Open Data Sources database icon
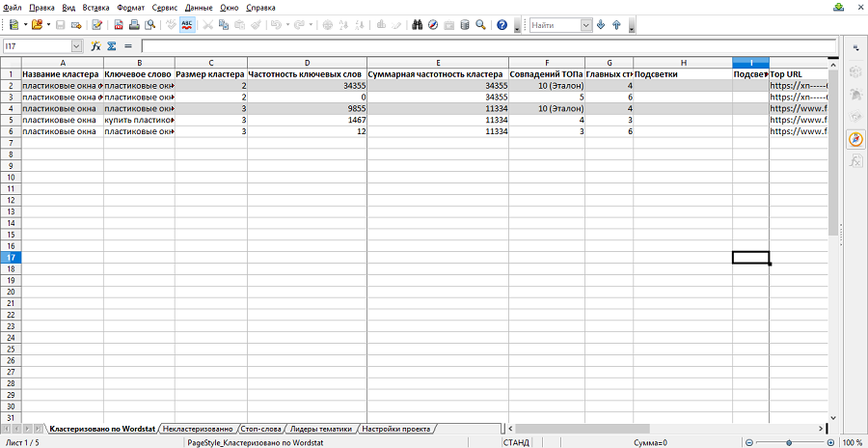The width and height of the screenshot is (868, 448). point(465,25)
